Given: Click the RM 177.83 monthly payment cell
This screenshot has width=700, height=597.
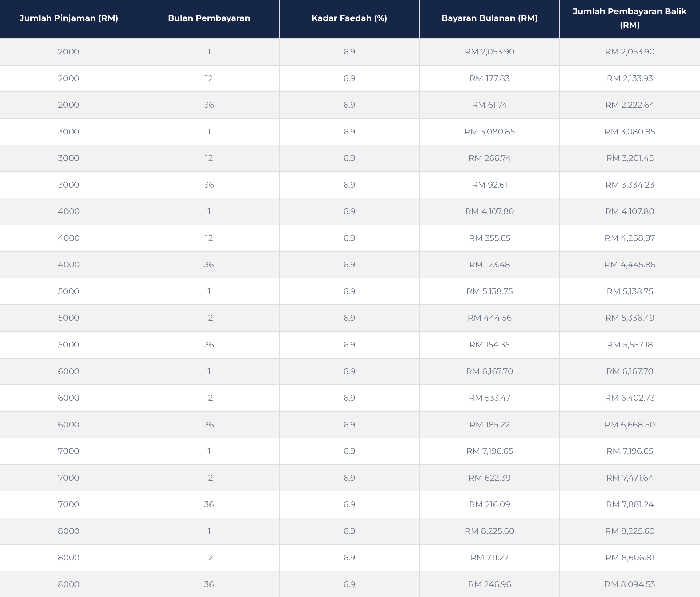Looking at the screenshot, I should click(x=489, y=78).
